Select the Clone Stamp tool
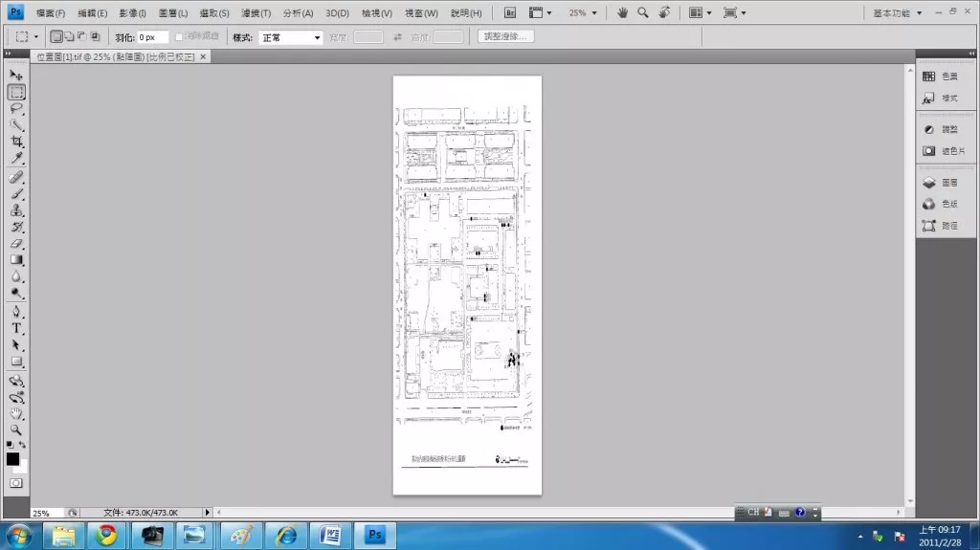Image resolution: width=980 pixels, height=550 pixels. coord(16,210)
